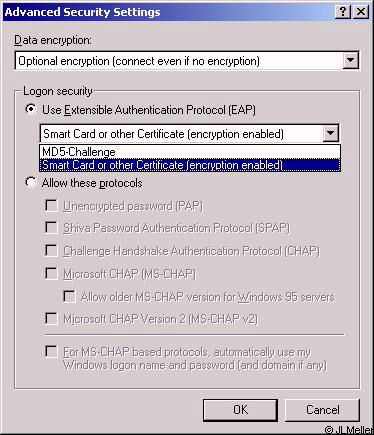The height and width of the screenshot is (435, 374).
Task: Select Allow these protocols radio button
Action: point(31,183)
